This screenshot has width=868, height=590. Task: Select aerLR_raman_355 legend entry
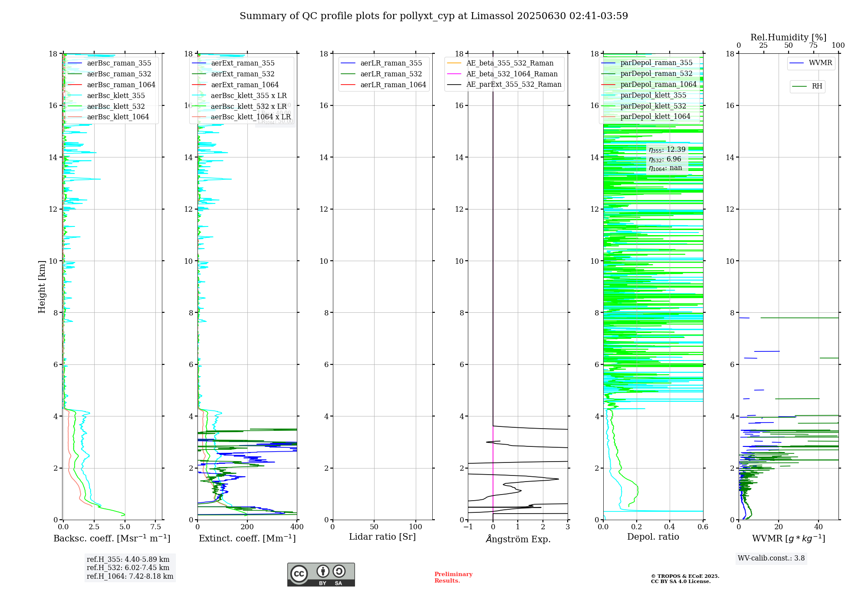[x=381, y=63]
